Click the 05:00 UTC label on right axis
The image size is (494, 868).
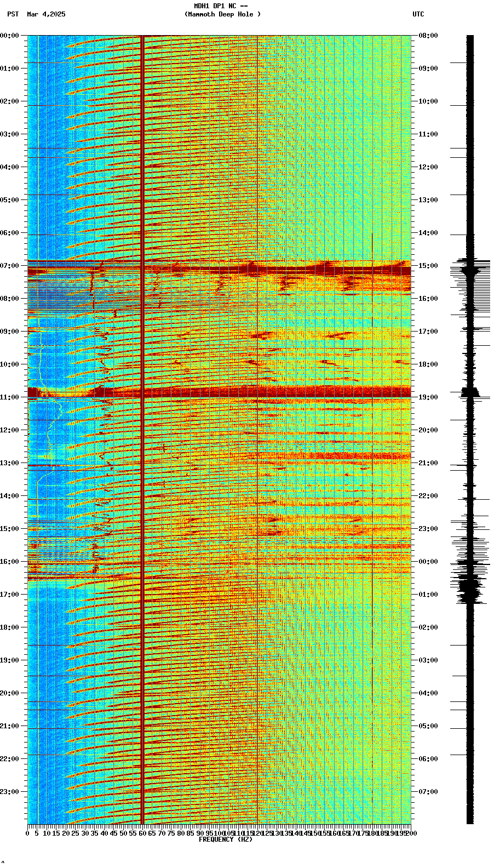pos(428,726)
